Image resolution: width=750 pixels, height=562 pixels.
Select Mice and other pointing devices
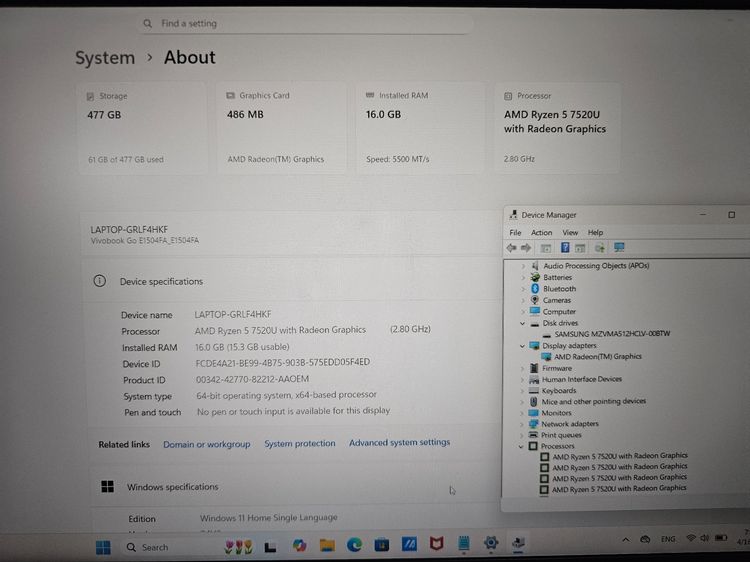(x=594, y=402)
